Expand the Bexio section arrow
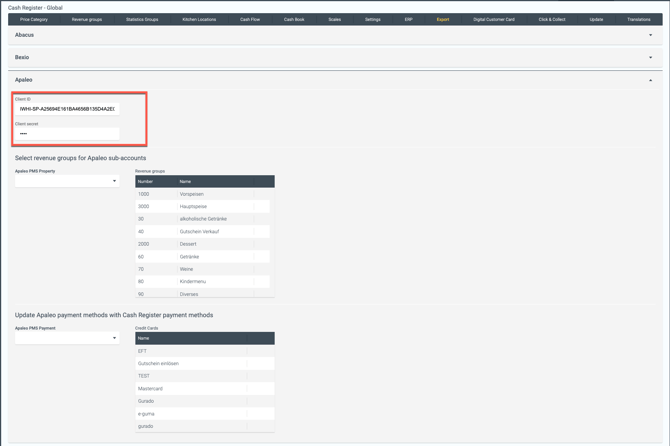 tap(650, 57)
